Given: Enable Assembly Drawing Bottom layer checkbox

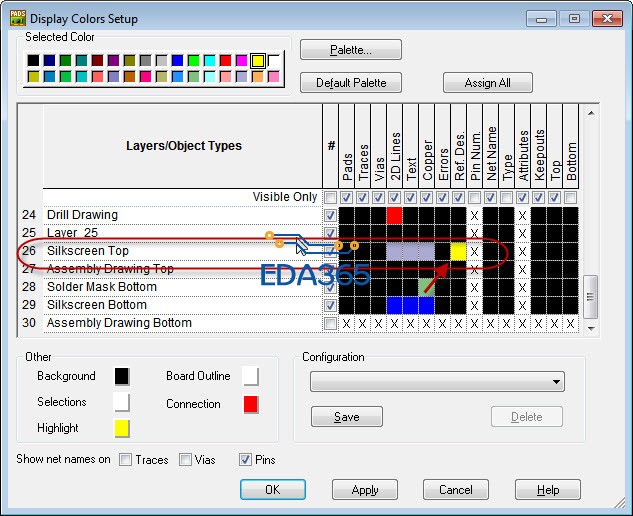Looking at the screenshot, I should (x=330, y=323).
